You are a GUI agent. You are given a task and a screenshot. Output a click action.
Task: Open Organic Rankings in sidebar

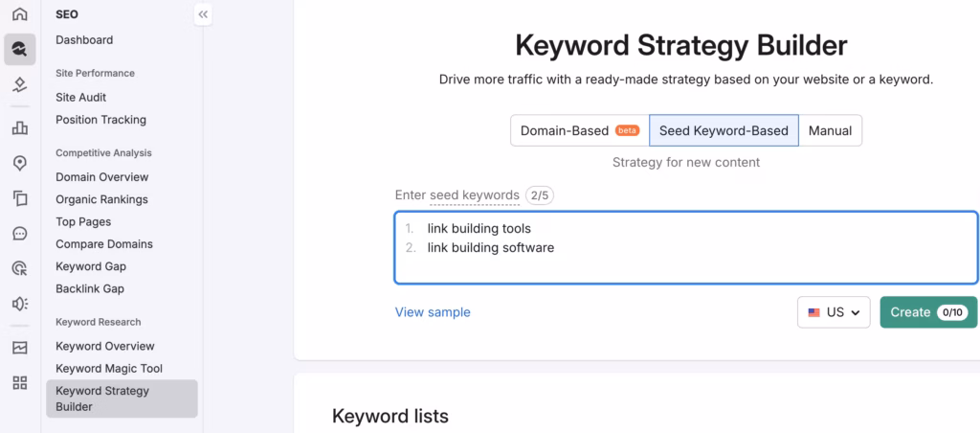[x=101, y=199]
